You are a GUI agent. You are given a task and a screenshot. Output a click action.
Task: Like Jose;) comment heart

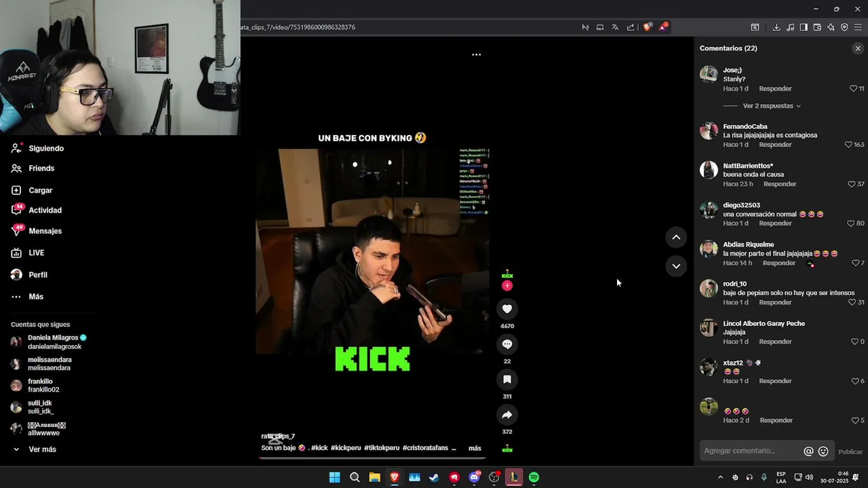click(x=853, y=89)
